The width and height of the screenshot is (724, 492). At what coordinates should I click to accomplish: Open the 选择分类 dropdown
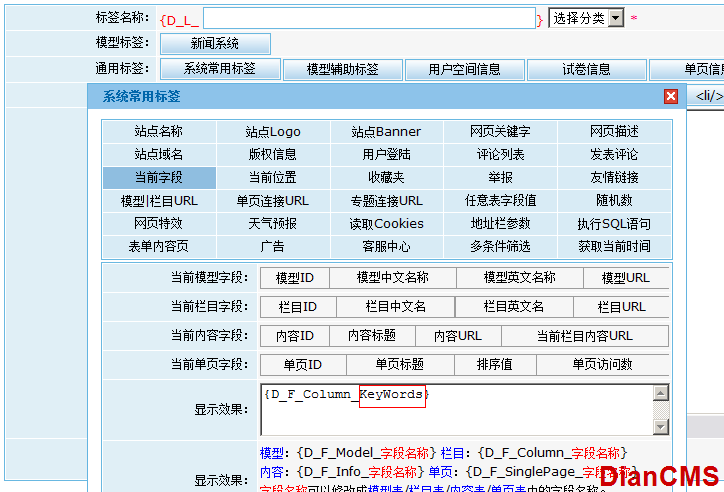pyautogui.click(x=586, y=18)
